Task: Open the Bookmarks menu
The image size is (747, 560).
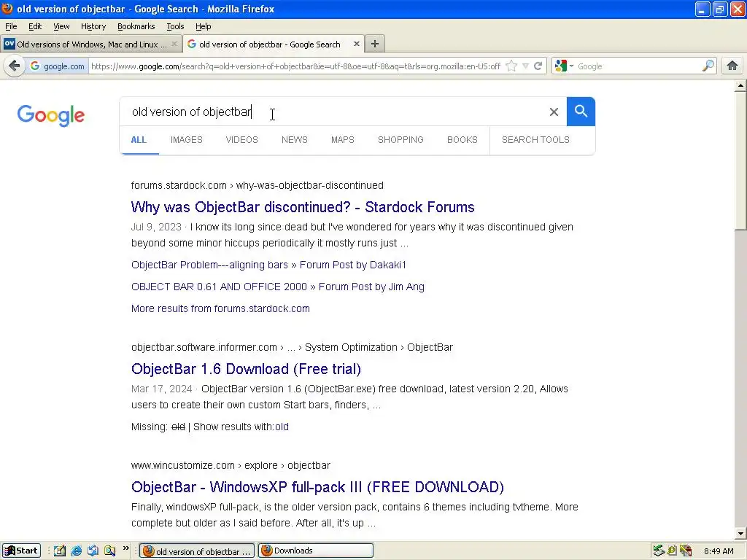Action: 136,26
